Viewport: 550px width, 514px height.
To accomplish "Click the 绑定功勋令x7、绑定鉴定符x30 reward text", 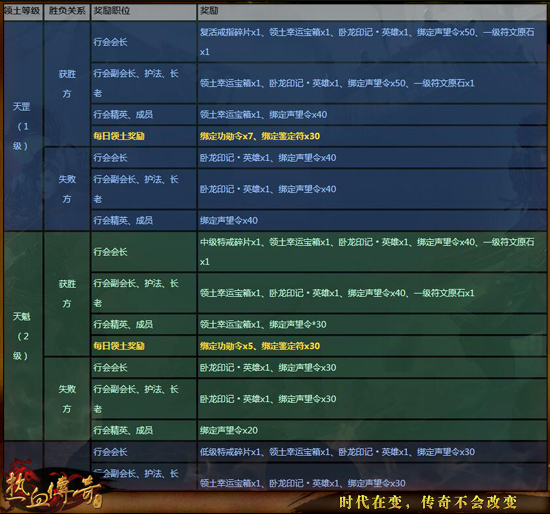I will tap(260, 136).
